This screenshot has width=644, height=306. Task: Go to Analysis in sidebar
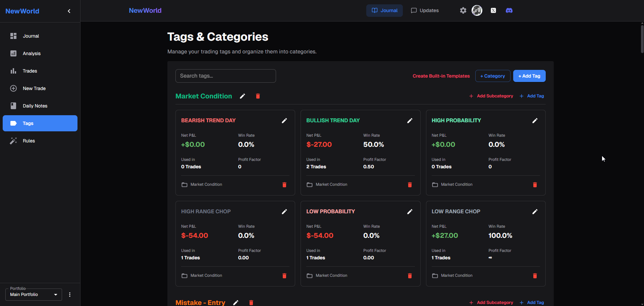[32, 53]
